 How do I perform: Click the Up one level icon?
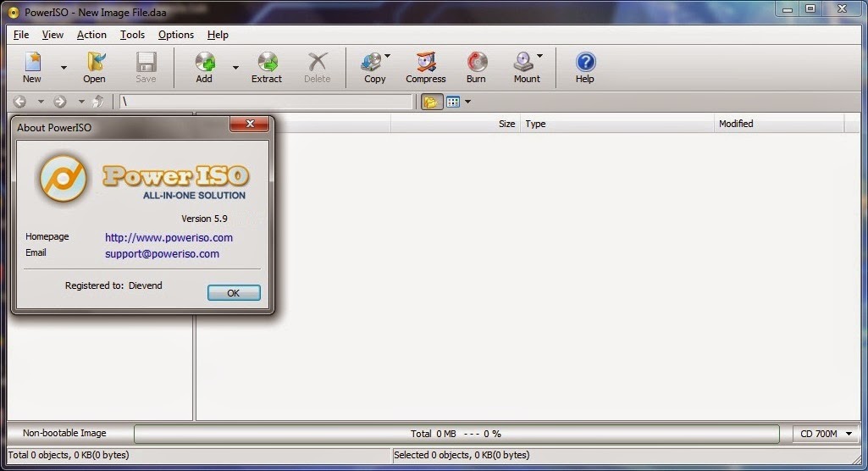click(x=98, y=102)
